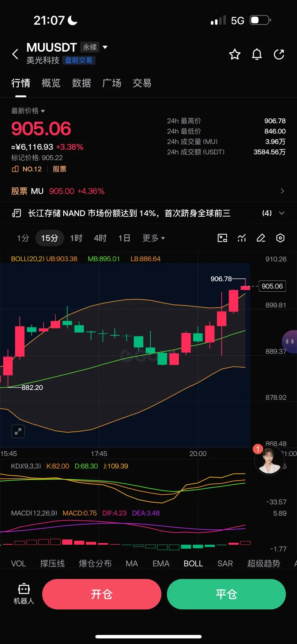Tap the 平仓 close position button

click(x=226, y=594)
